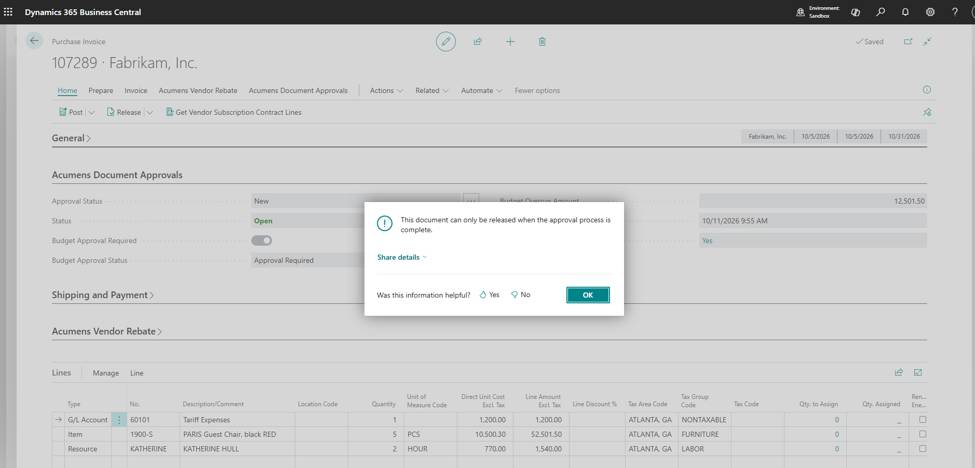Click Get Vendor Subscription Contract Lines
975x468 pixels.
[234, 112]
